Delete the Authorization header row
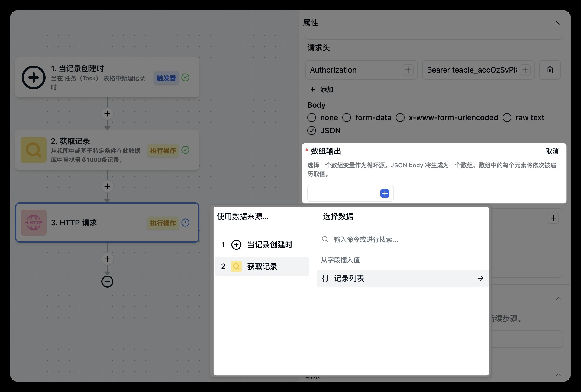The image size is (581, 392). point(550,70)
